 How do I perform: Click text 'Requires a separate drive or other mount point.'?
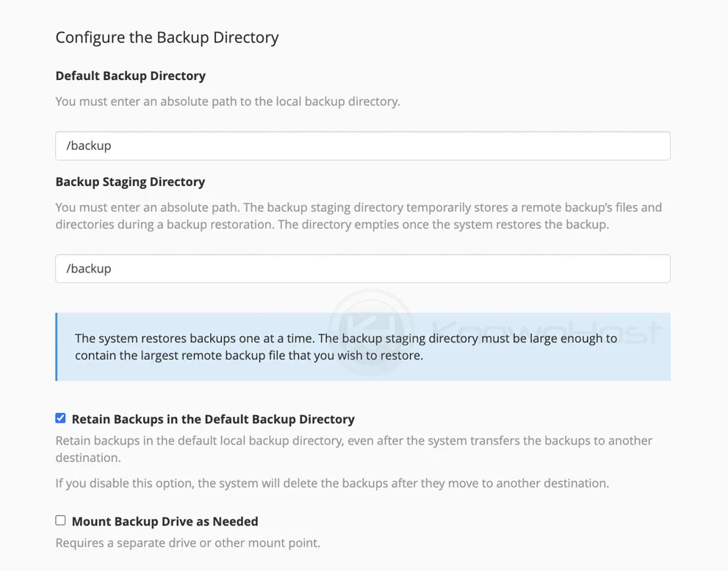coord(187,542)
